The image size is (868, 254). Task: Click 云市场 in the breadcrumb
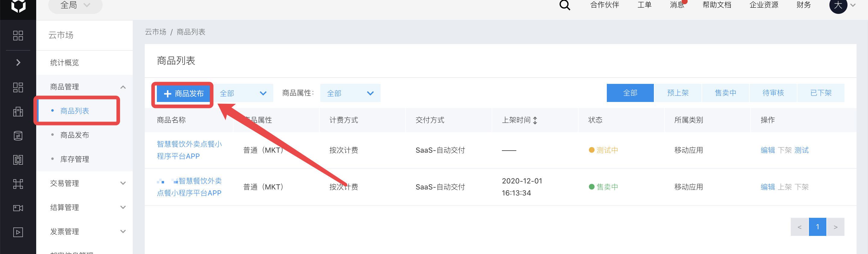click(x=155, y=32)
